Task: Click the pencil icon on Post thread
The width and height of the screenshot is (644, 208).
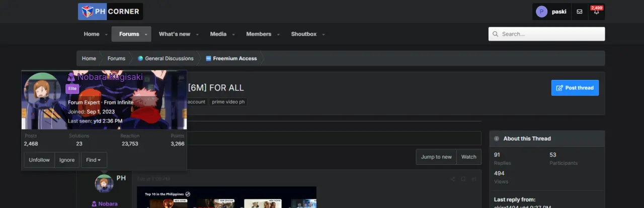Action: [x=559, y=88]
